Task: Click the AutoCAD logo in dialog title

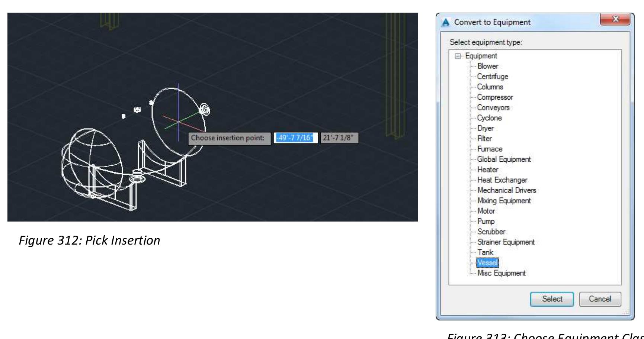Action: [x=445, y=22]
